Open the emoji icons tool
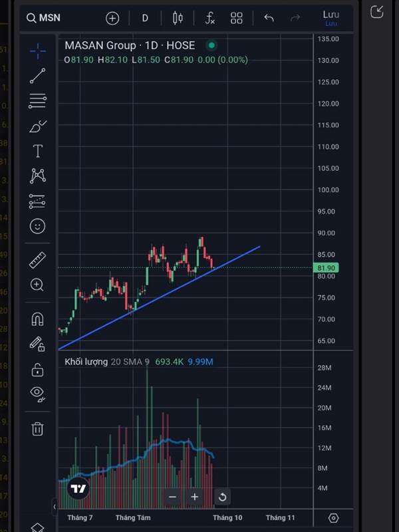This screenshot has height=532, width=399. (38, 226)
